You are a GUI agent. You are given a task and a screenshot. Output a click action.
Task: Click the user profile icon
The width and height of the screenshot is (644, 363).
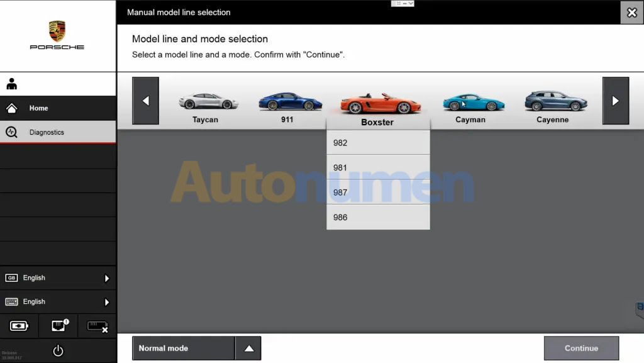click(12, 84)
